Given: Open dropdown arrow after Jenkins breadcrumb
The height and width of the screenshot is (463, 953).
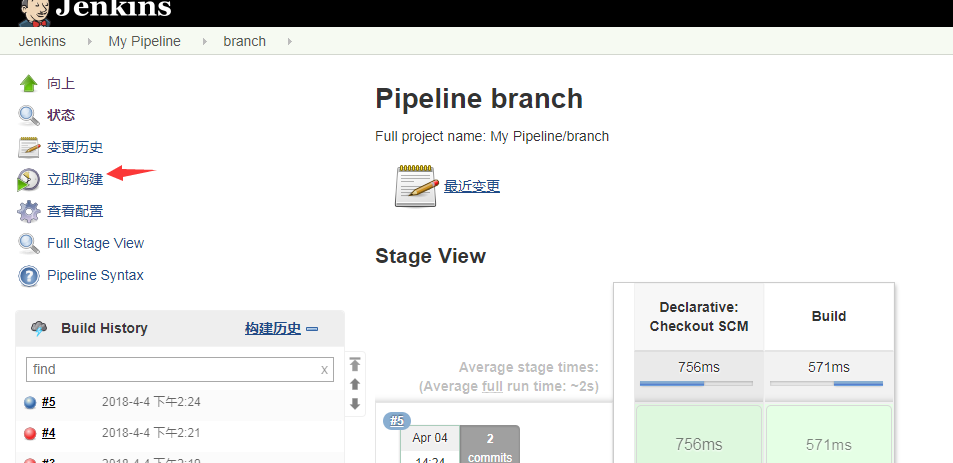Looking at the screenshot, I should point(90,41).
